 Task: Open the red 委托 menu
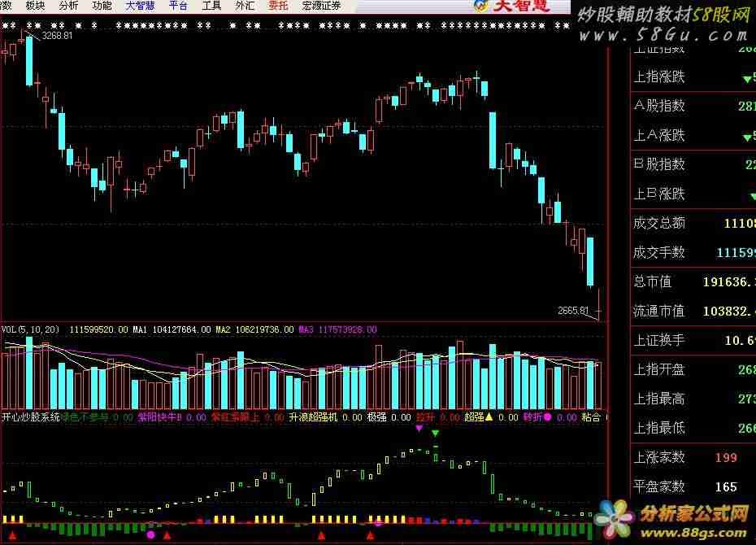coord(278,6)
